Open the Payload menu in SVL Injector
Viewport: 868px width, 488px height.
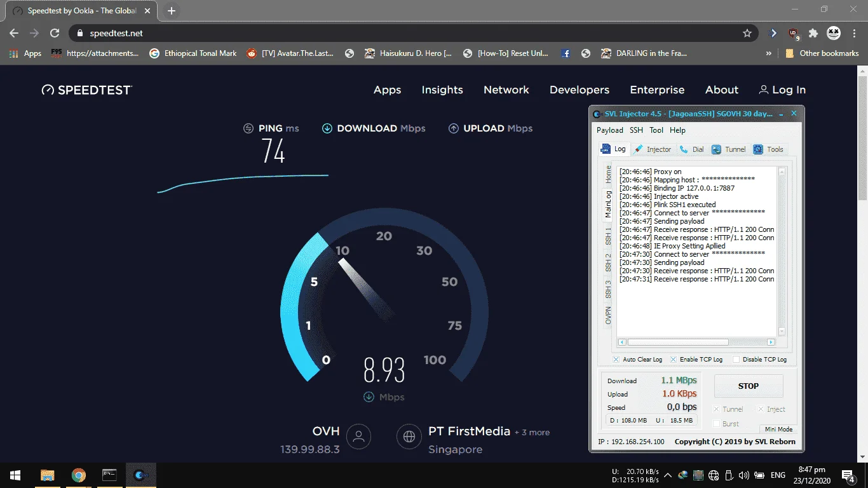(610, 130)
